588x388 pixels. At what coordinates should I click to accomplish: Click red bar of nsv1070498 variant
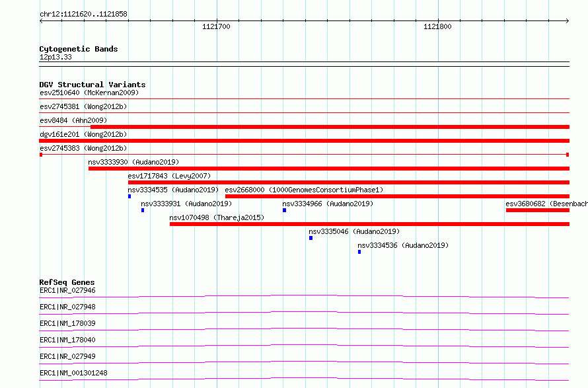[369, 224]
